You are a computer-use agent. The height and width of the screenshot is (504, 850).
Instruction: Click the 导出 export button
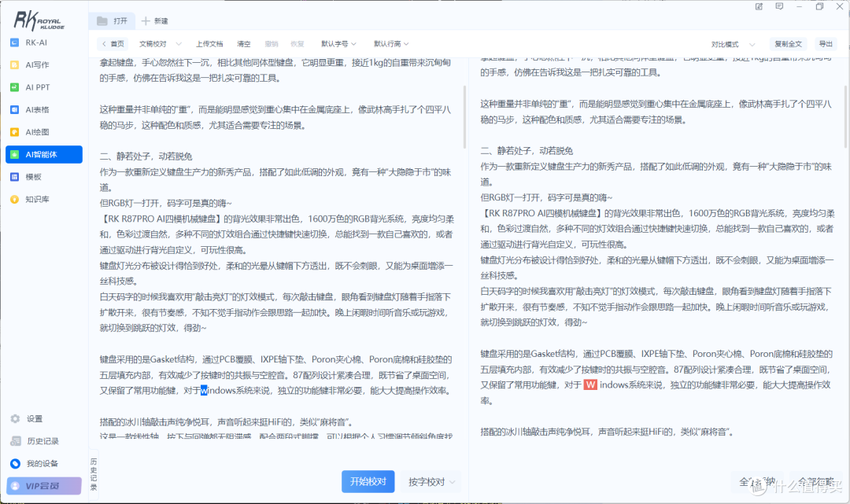pyautogui.click(x=826, y=44)
